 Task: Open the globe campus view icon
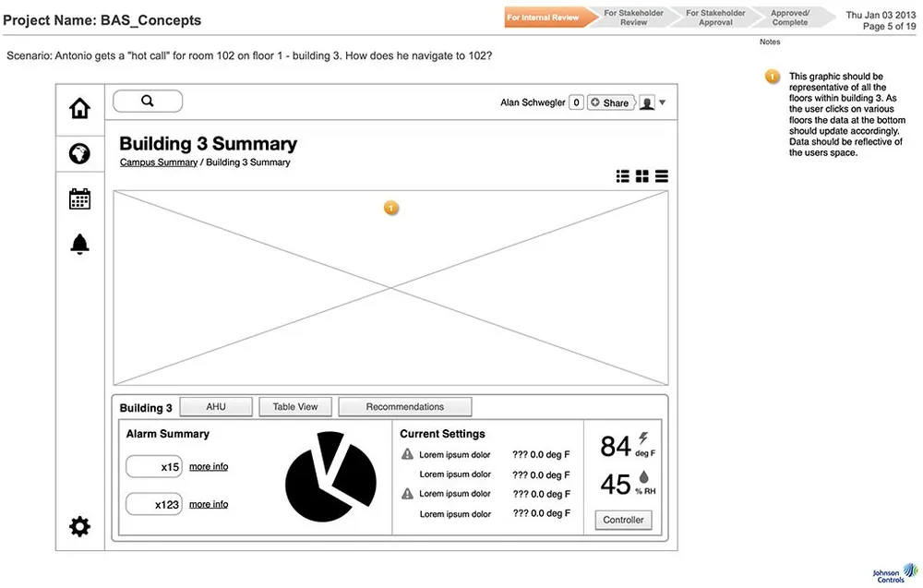(79, 153)
